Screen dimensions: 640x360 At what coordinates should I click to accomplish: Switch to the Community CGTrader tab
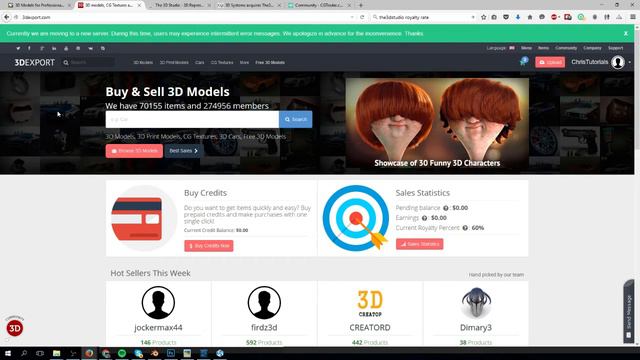[x=318, y=5]
